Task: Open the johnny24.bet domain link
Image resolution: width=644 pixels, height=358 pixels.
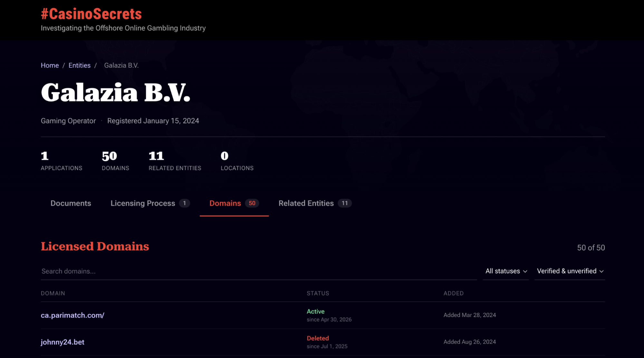Action: [62, 342]
